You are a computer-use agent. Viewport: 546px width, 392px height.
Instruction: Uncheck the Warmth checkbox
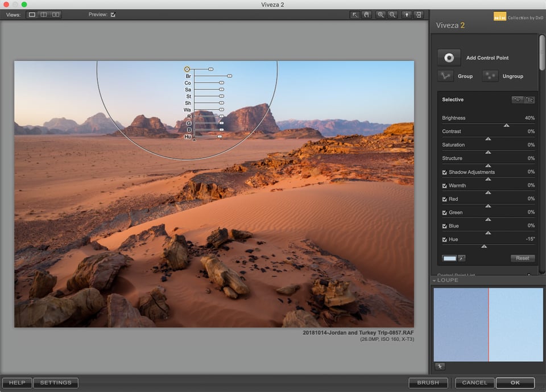pyautogui.click(x=444, y=185)
